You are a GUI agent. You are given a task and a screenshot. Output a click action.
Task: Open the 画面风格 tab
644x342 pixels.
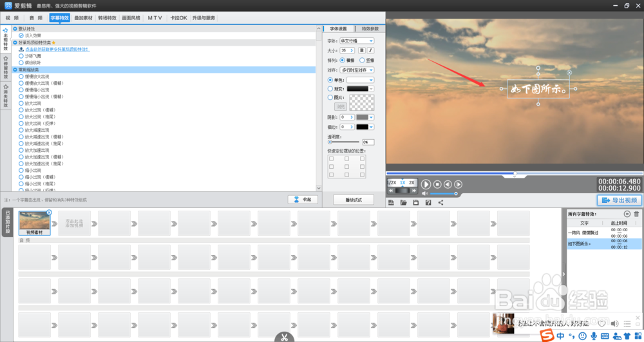click(131, 17)
